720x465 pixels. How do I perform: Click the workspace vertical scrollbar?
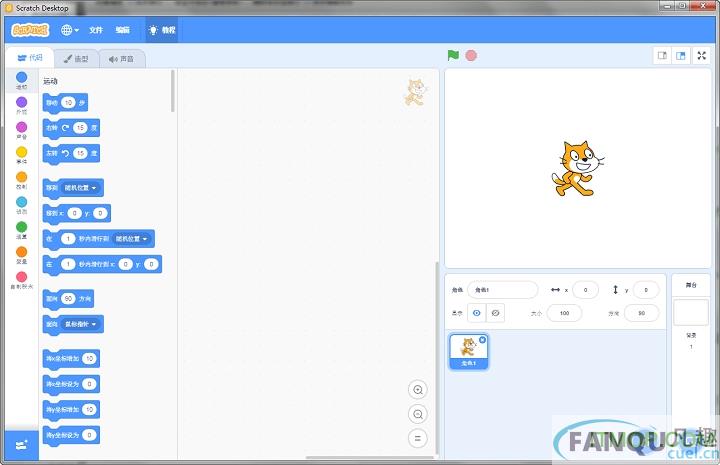click(437, 358)
